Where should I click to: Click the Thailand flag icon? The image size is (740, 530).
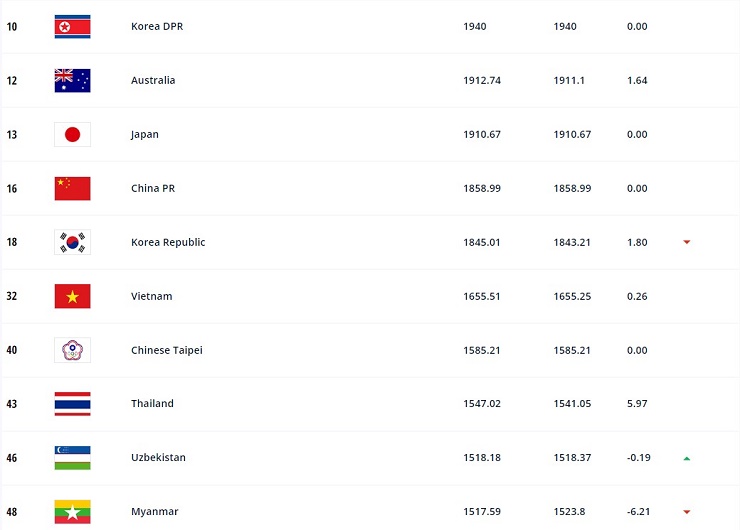click(72, 404)
